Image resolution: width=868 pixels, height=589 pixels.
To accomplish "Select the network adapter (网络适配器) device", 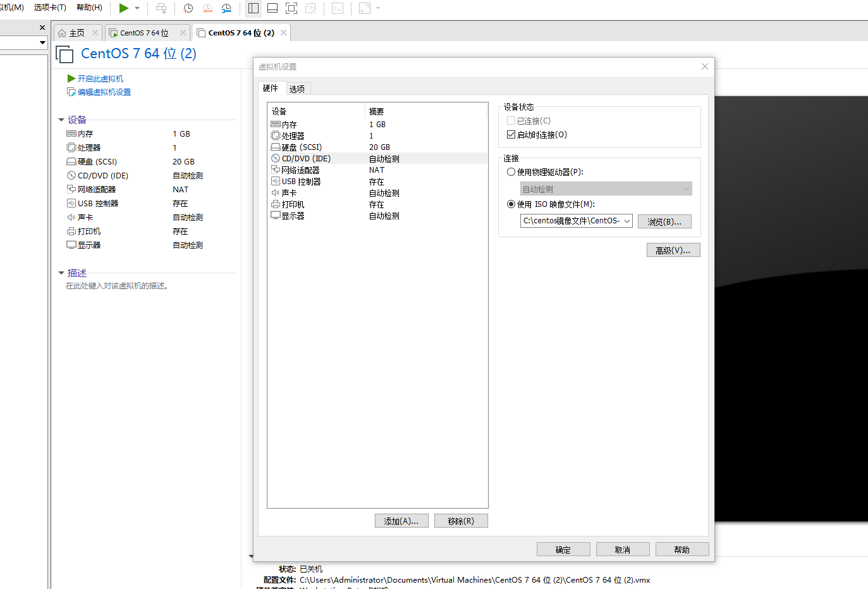I will point(300,170).
